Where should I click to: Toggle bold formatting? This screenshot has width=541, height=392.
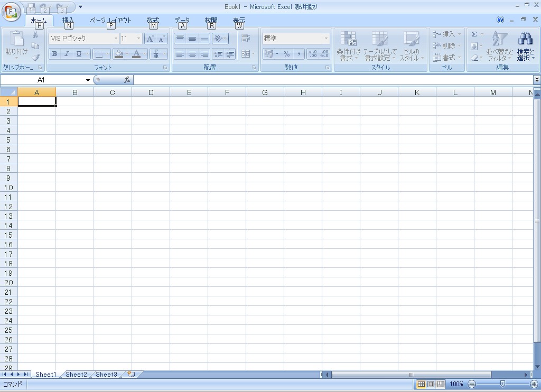click(x=54, y=54)
